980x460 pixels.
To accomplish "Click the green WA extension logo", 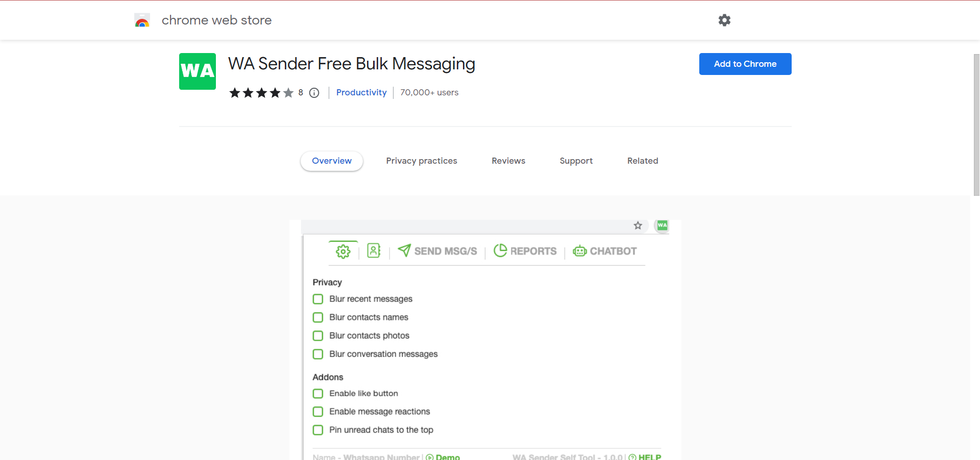I will [x=198, y=71].
